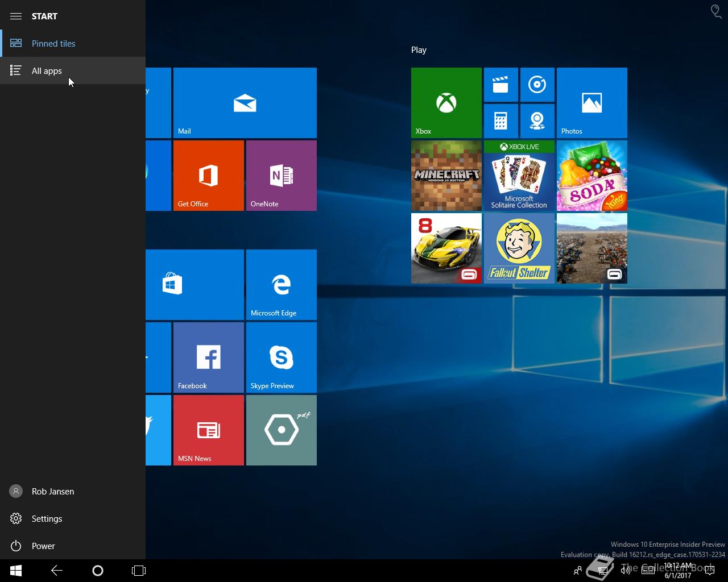Open the Calculator tile
This screenshot has width=728, height=582.
[x=501, y=121]
